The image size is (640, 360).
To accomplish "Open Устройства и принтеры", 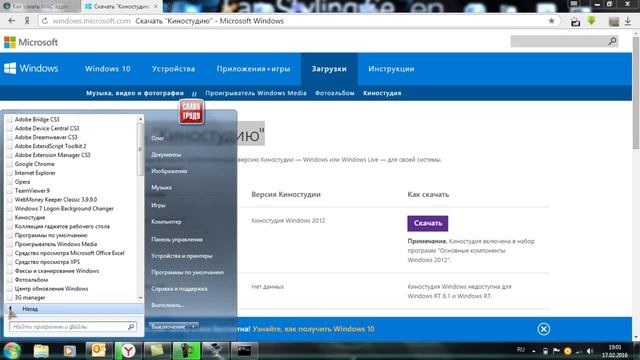I will pos(182,256).
